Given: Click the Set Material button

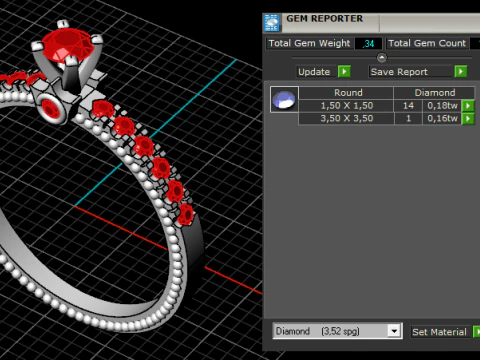Looking at the screenshot, I should [440, 332].
